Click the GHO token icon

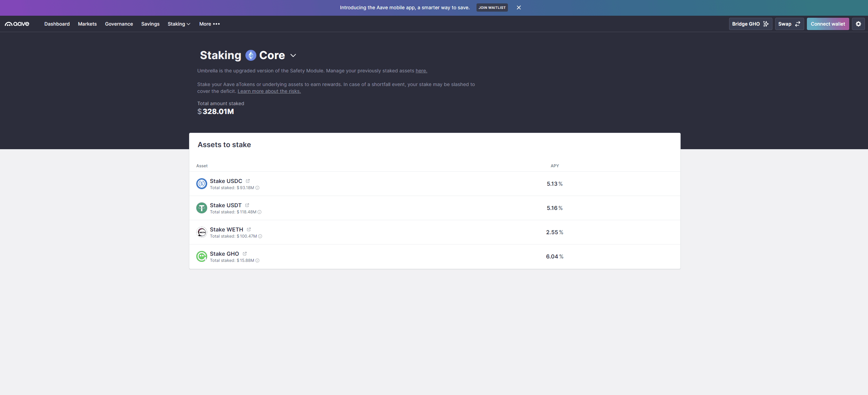pyautogui.click(x=202, y=256)
